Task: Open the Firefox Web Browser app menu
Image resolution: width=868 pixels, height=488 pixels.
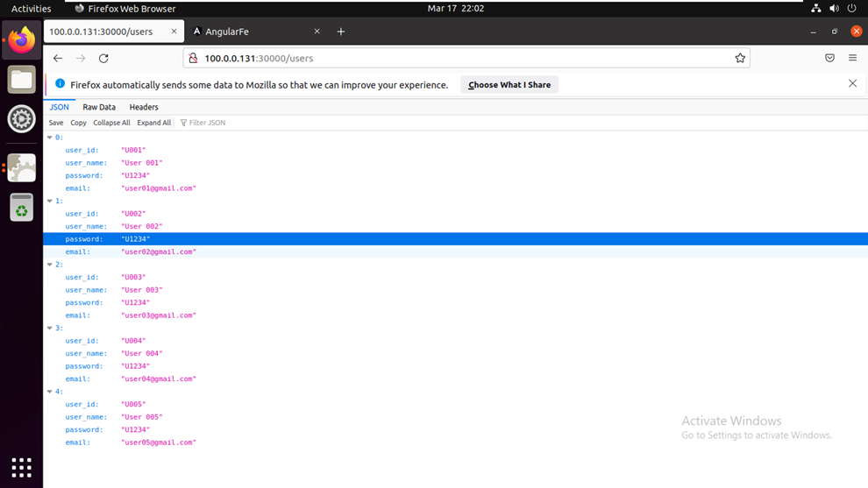Action: click(125, 8)
